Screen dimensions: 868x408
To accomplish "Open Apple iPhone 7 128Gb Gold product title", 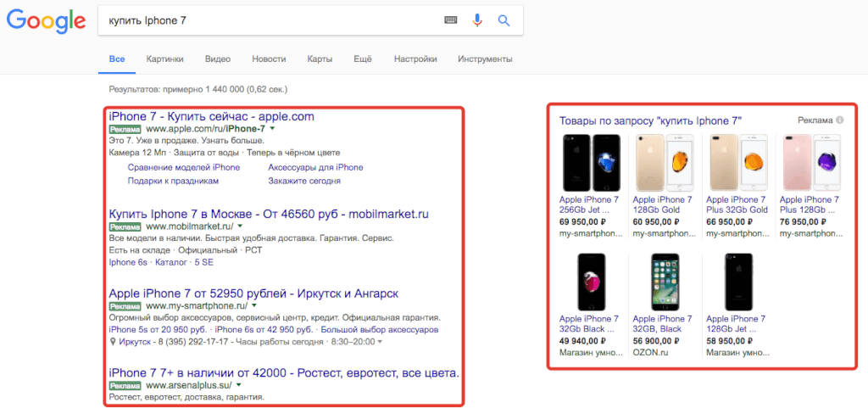I will [663, 204].
